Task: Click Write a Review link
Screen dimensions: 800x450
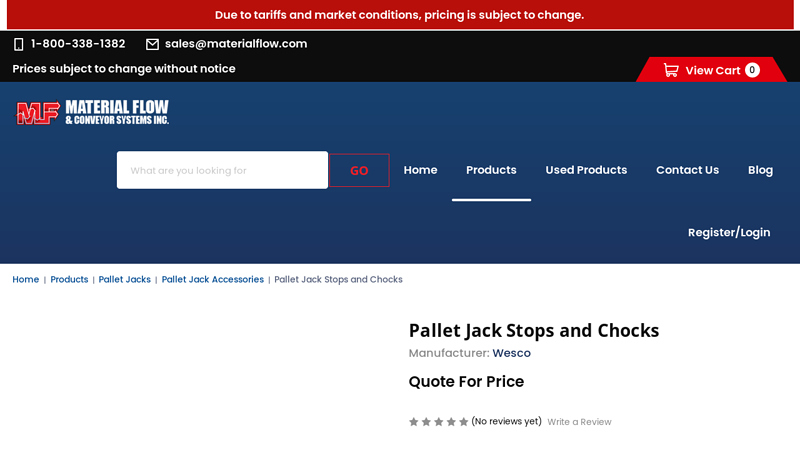Action: point(579,422)
